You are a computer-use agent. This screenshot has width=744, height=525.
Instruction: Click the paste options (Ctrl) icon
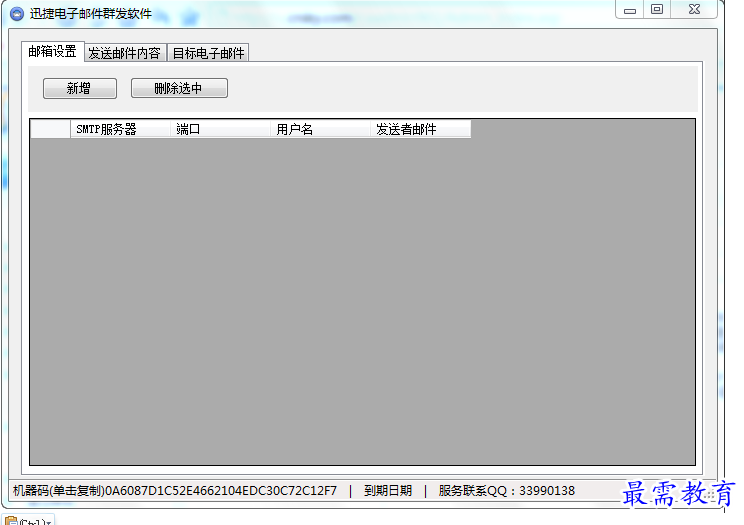tap(28, 520)
